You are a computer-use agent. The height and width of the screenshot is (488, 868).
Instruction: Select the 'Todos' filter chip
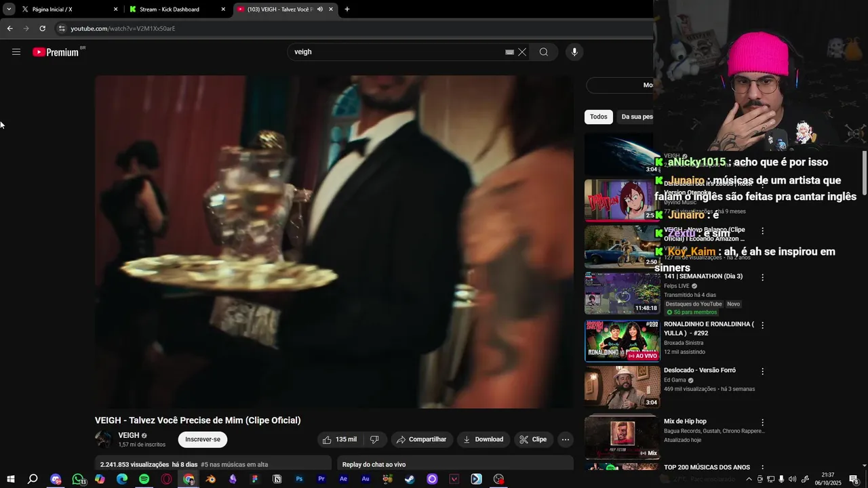tap(599, 117)
